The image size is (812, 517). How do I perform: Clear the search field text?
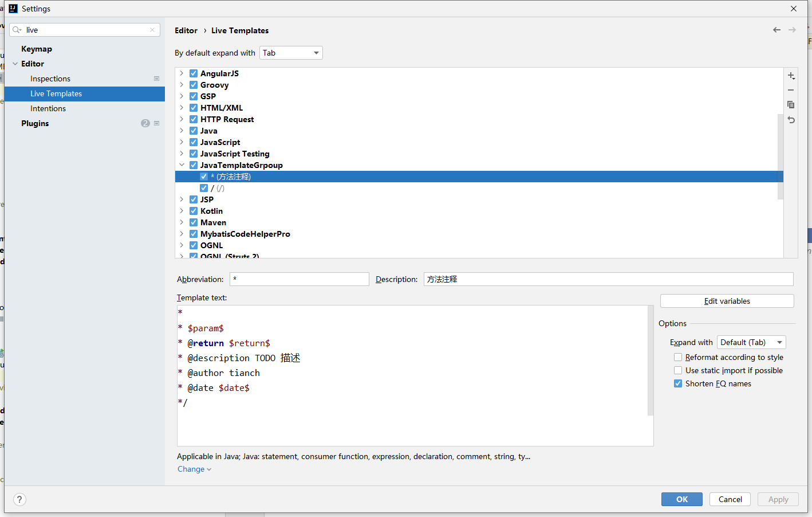152,30
